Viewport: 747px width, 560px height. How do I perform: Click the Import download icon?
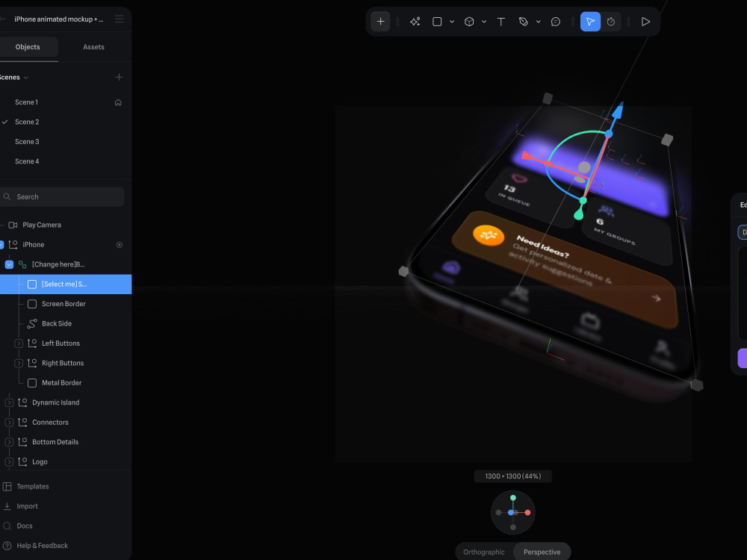7,506
